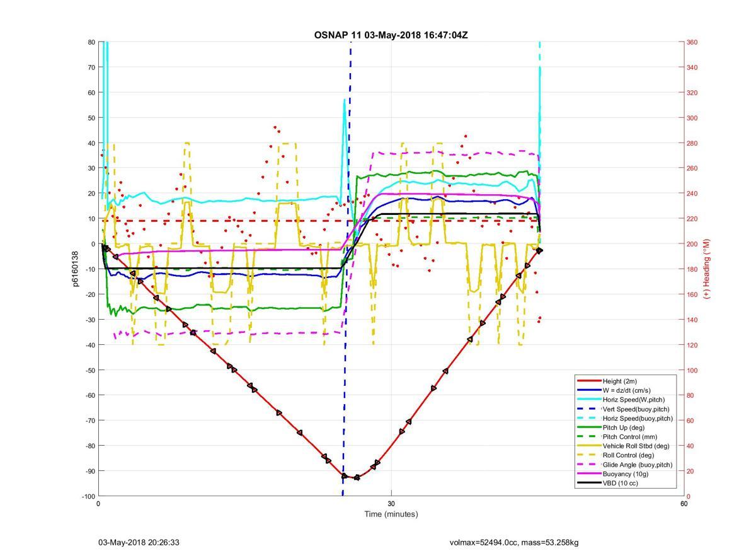Select the p6160138 axis label
This screenshot has width=756, height=558.
76,269
